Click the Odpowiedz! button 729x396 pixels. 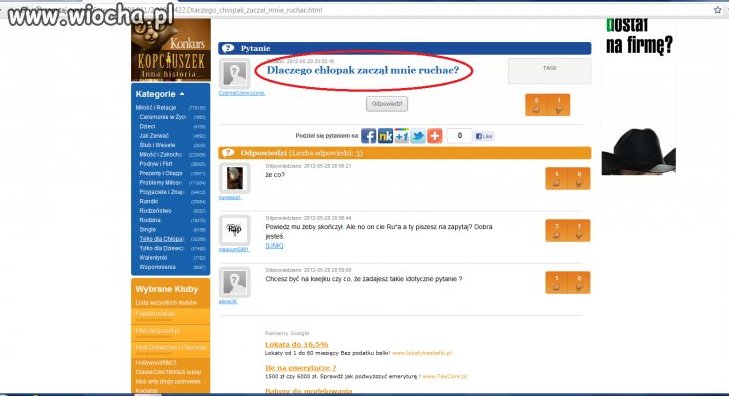(x=387, y=104)
